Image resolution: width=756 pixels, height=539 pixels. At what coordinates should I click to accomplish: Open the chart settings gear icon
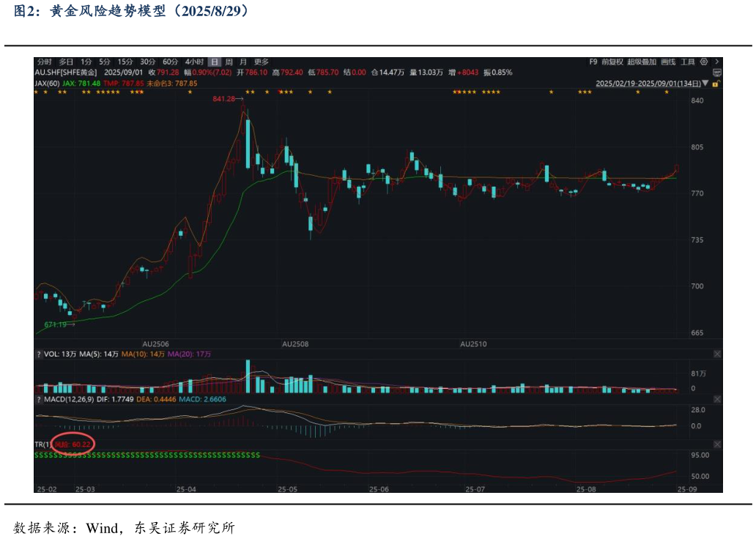[x=704, y=62]
